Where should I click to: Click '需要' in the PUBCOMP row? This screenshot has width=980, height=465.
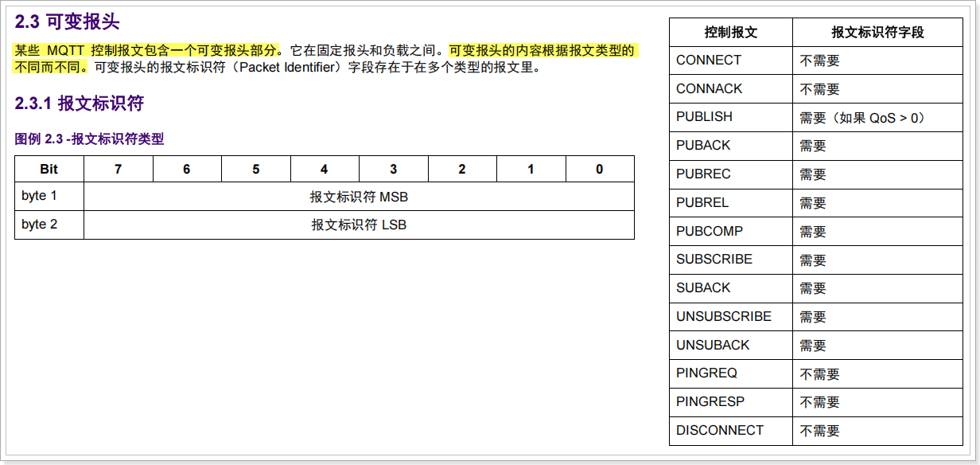pyautogui.click(x=813, y=232)
